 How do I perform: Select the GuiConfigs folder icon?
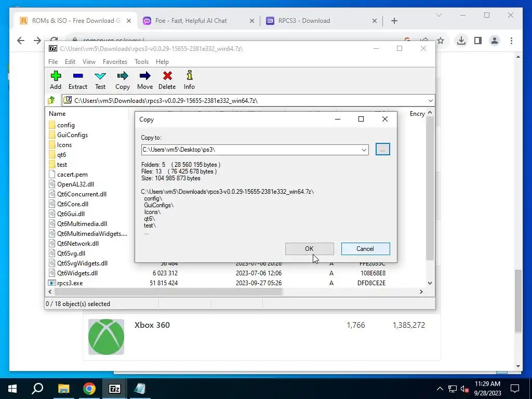pos(52,135)
